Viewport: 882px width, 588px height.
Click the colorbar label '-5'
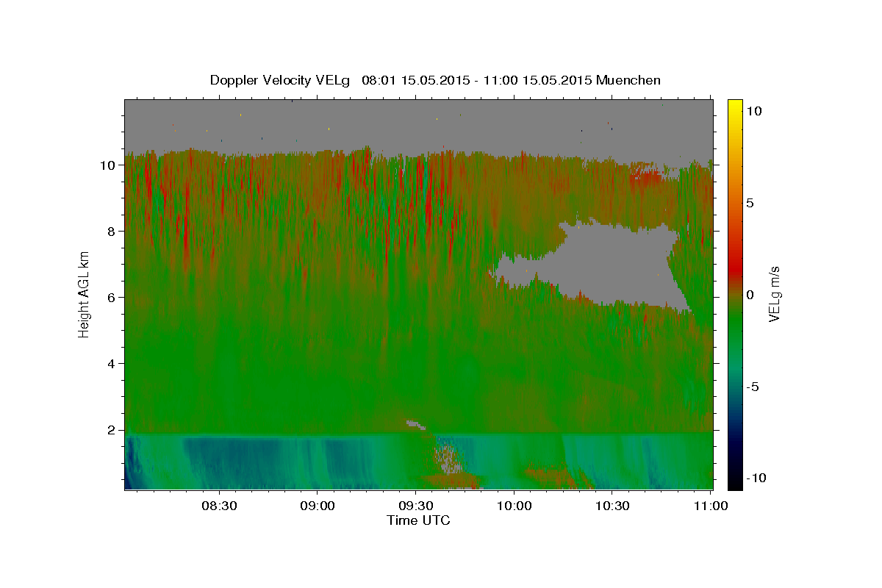753,387
